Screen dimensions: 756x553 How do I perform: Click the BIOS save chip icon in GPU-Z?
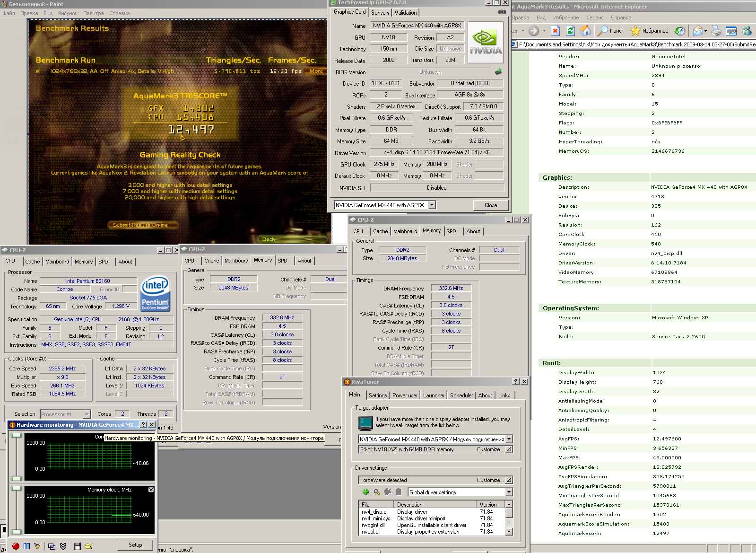498,72
